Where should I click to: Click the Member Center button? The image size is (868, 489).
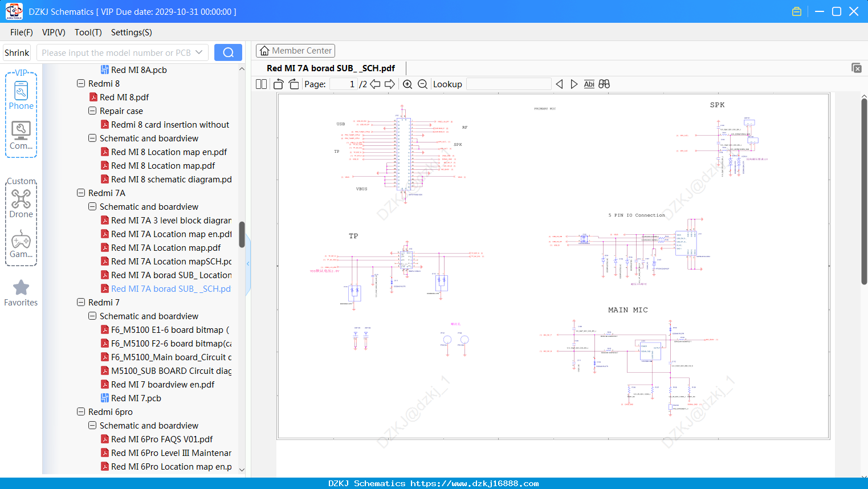[295, 51]
